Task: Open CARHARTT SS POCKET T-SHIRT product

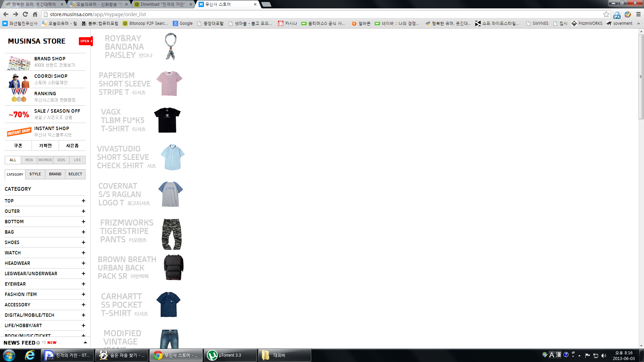Action: pyautogui.click(x=141, y=304)
